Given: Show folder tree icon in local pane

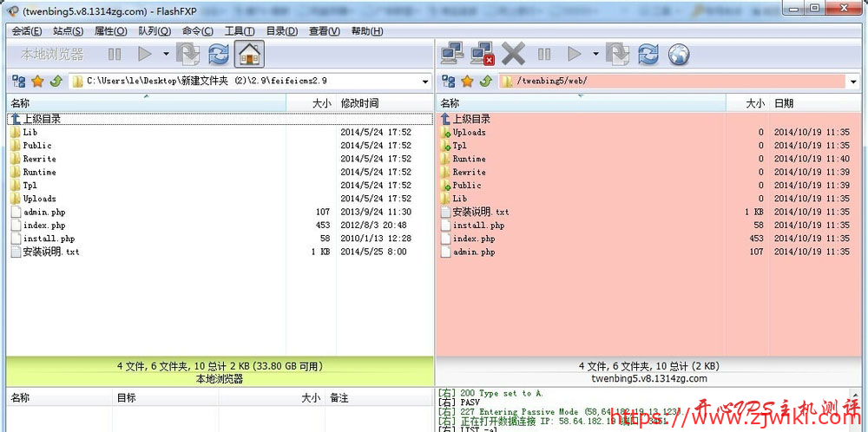Looking at the screenshot, I should point(18,82).
